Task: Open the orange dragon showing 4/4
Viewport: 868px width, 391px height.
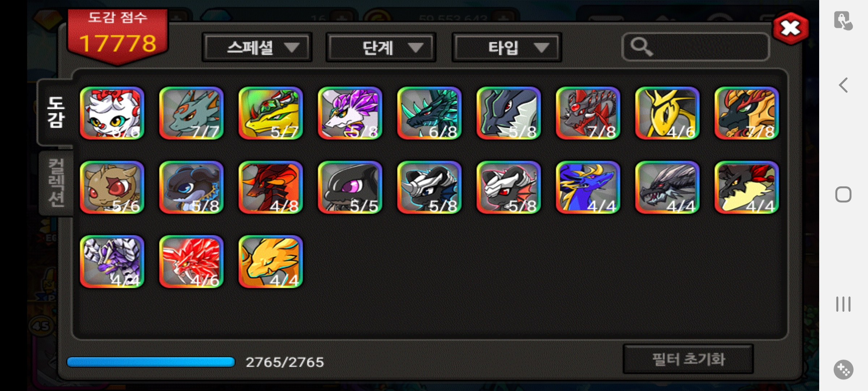Action: pyautogui.click(x=271, y=262)
